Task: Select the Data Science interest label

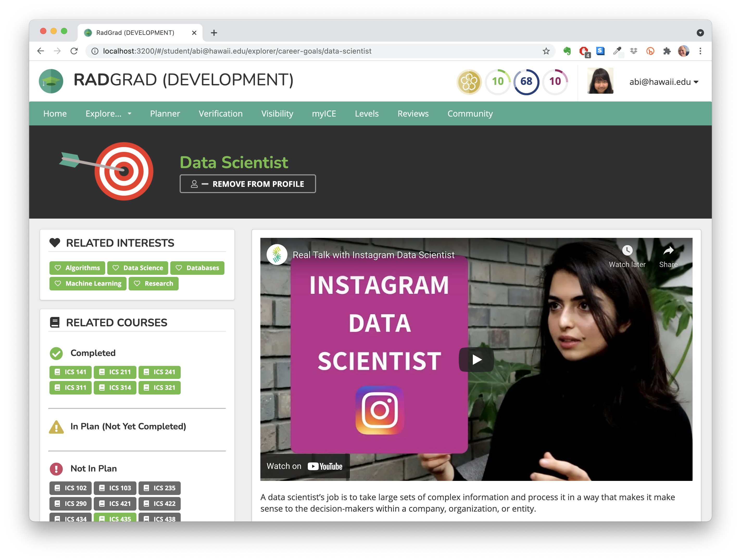Action: [138, 268]
